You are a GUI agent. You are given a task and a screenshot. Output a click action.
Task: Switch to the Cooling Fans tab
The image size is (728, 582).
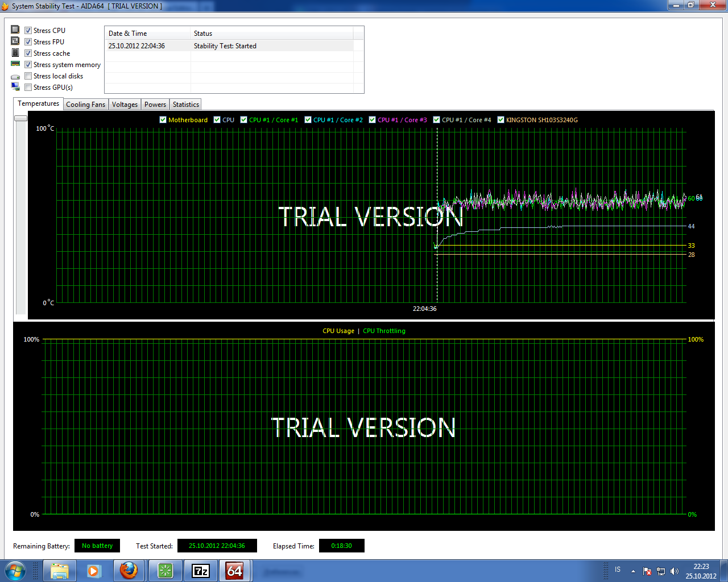point(85,104)
